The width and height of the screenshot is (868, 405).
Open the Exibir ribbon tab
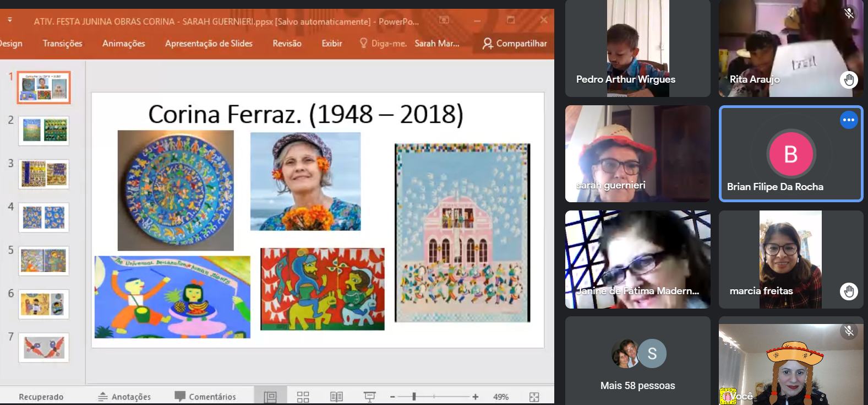pyautogui.click(x=332, y=44)
